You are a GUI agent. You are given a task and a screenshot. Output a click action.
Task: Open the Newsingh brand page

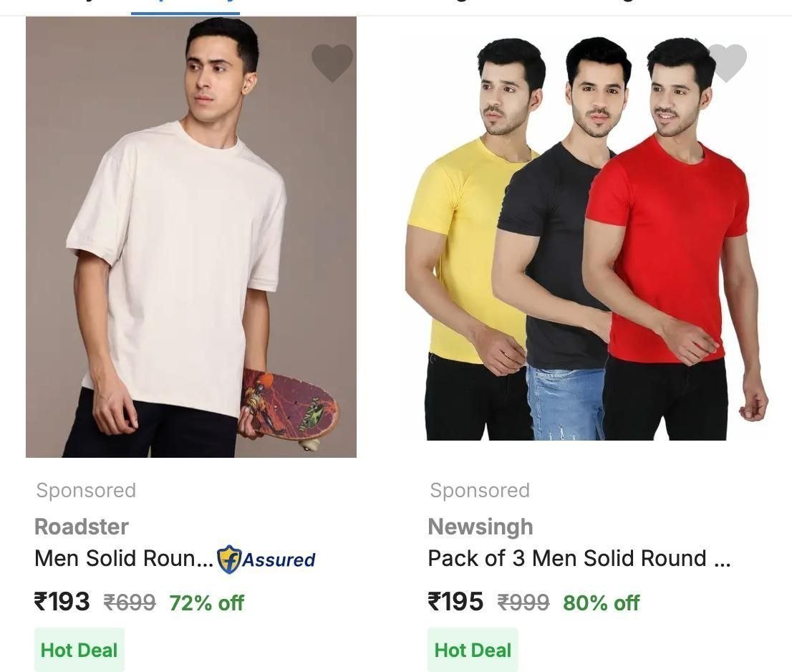(480, 527)
